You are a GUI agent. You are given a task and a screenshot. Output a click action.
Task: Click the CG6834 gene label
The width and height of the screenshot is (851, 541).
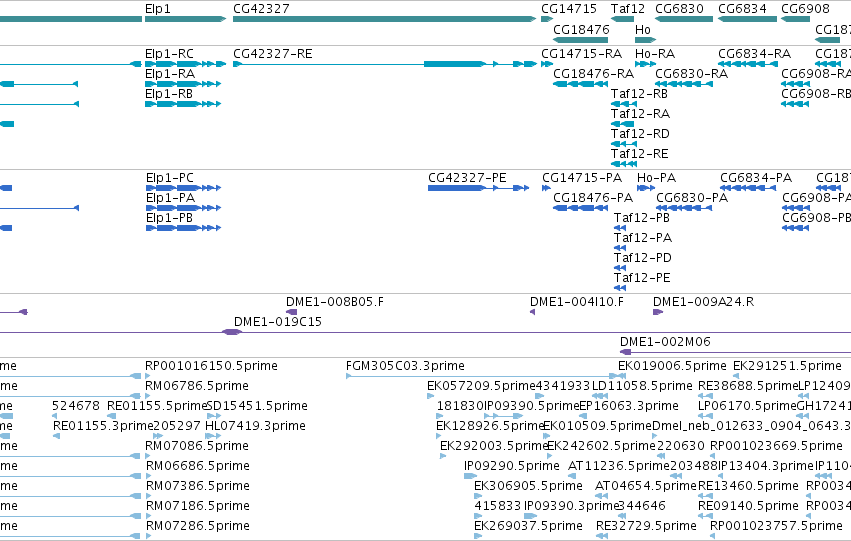pos(742,9)
